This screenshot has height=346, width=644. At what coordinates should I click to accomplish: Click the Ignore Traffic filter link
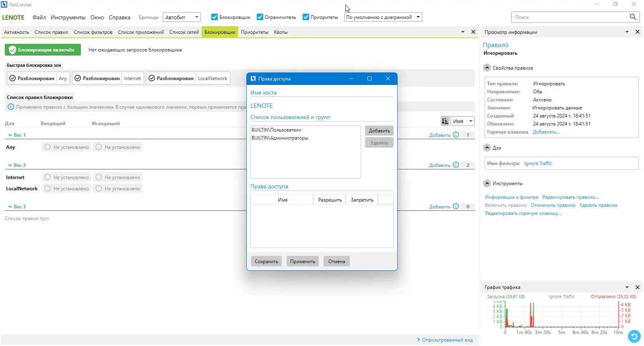click(538, 163)
